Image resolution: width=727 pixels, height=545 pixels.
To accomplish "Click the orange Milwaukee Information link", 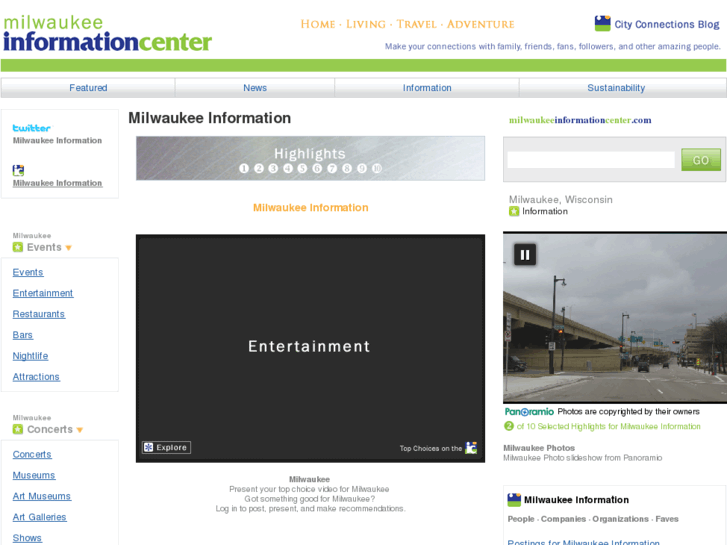I will (311, 208).
